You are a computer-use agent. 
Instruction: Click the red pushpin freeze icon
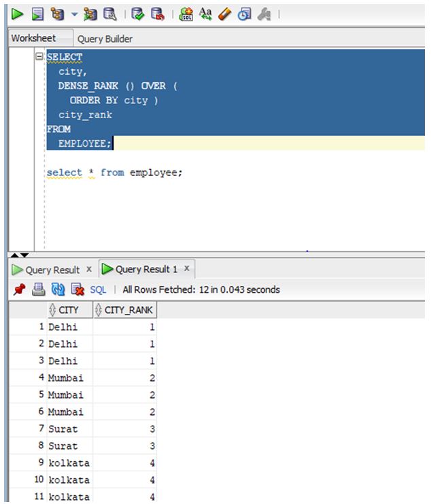click(x=19, y=289)
